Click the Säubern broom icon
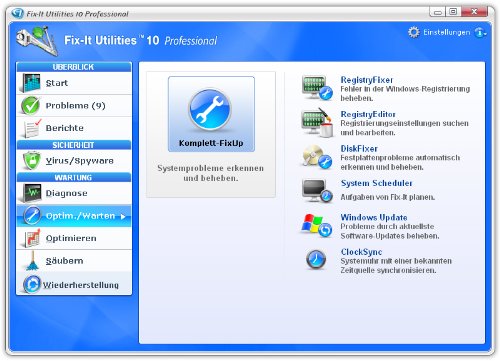The height and width of the screenshot is (361, 500). click(32, 261)
